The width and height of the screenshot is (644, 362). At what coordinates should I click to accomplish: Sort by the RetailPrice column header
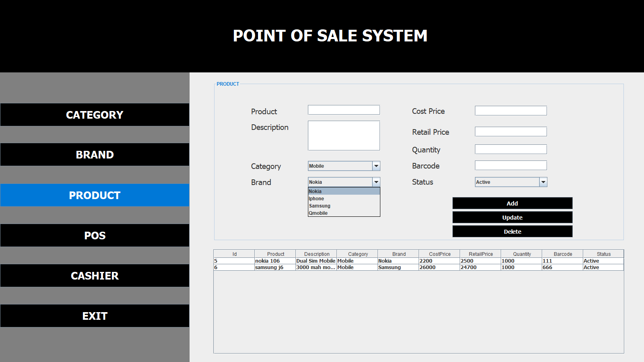[x=481, y=254]
